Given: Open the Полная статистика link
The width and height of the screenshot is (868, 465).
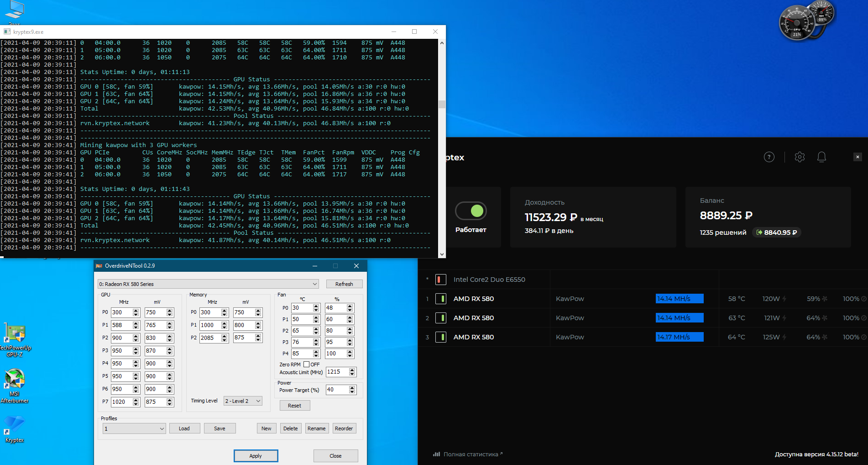Looking at the screenshot, I should point(471,454).
